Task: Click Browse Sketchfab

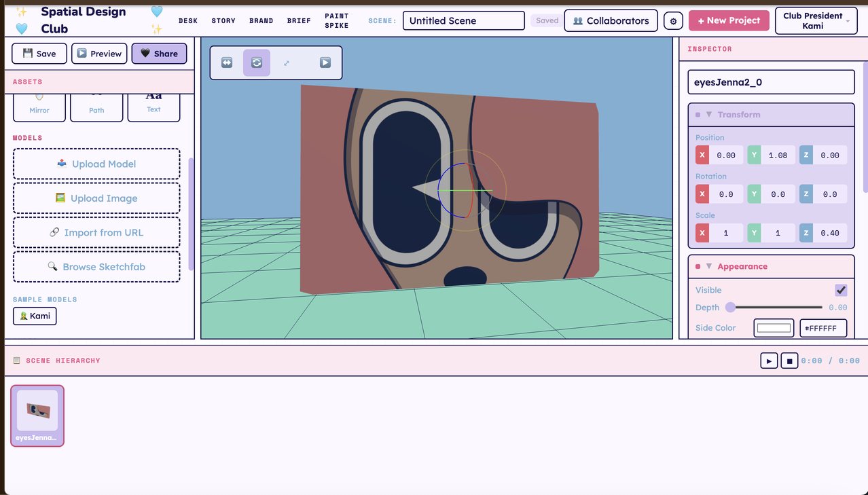Action: 96,267
